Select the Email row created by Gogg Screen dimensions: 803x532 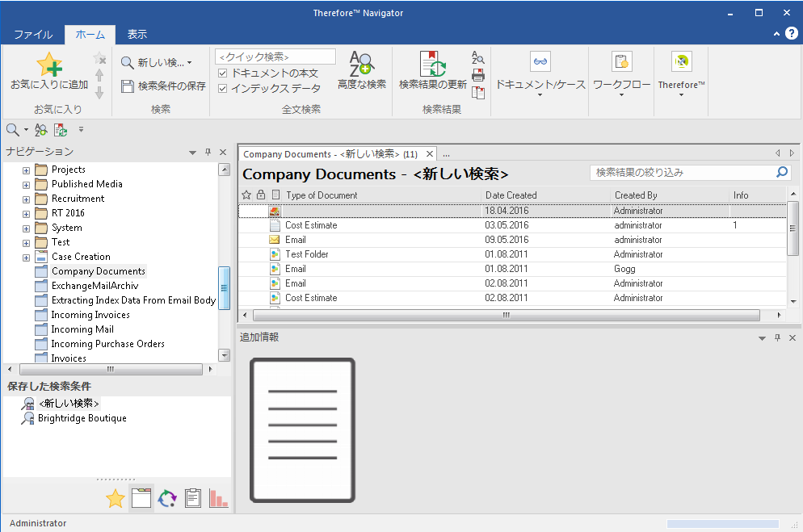pos(512,269)
